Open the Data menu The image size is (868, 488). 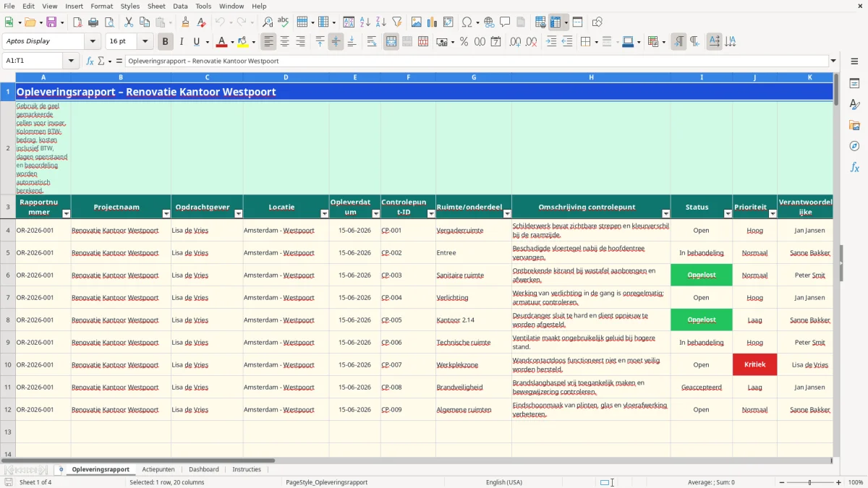(180, 6)
